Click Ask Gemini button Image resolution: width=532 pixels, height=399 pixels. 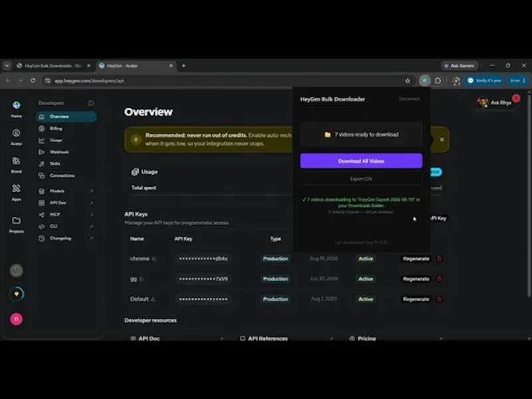tap(460, 66)
